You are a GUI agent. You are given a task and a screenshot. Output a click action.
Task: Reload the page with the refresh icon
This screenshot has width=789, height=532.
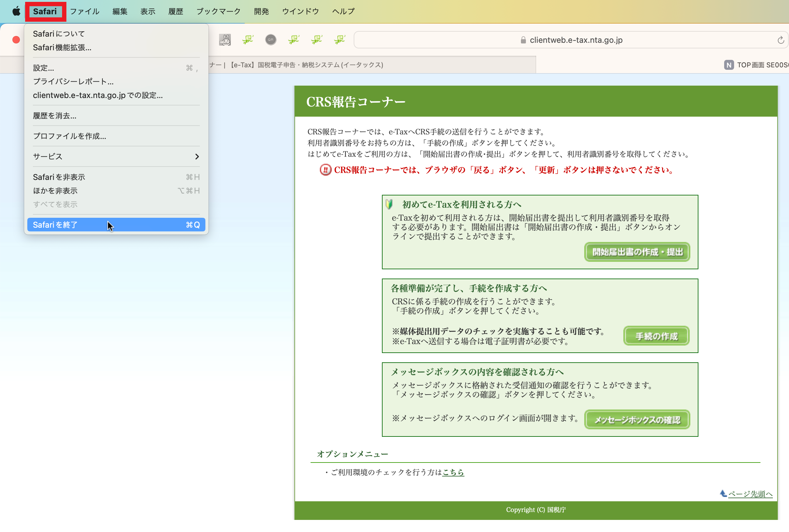[781, 40]
